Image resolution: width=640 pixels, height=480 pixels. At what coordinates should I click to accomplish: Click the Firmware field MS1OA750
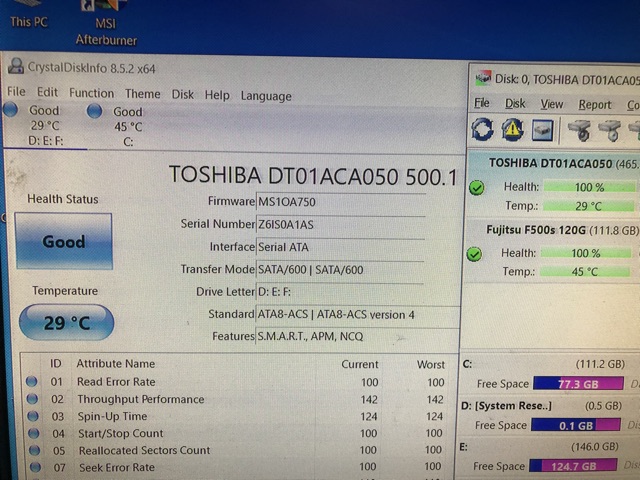pos(341,202)
